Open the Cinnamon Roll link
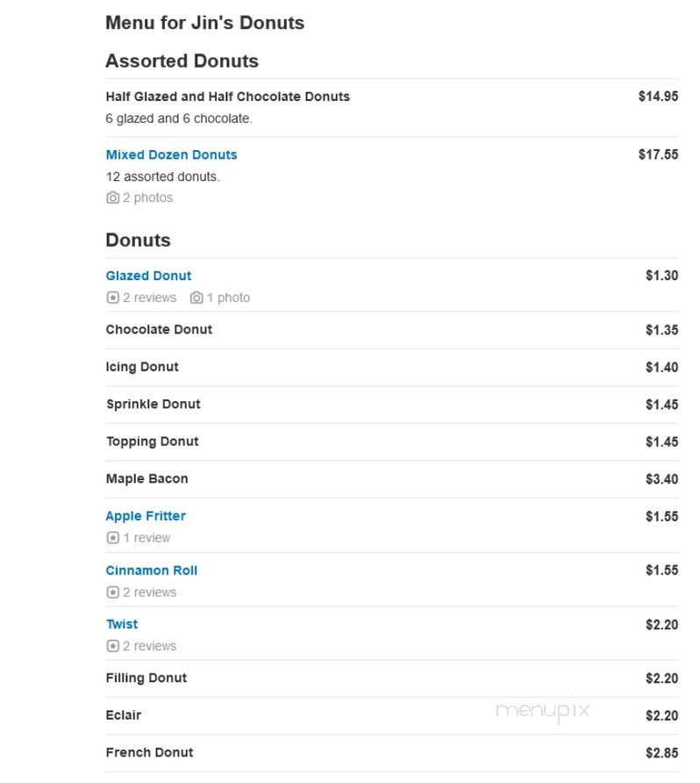 [151, 571]
